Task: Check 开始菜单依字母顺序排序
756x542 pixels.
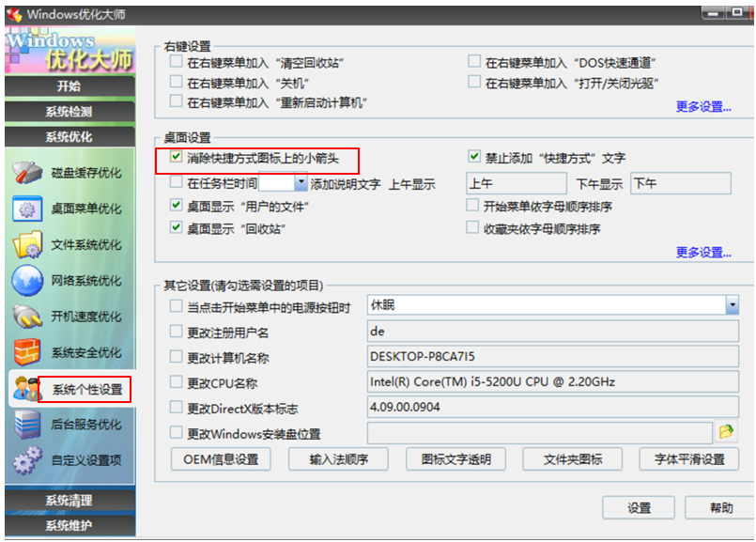Action: click(472, 206)
